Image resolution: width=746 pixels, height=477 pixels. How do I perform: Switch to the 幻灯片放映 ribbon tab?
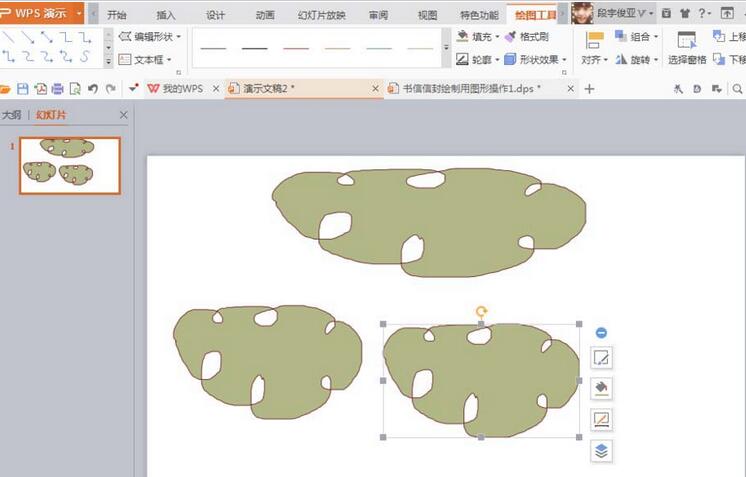321,15
